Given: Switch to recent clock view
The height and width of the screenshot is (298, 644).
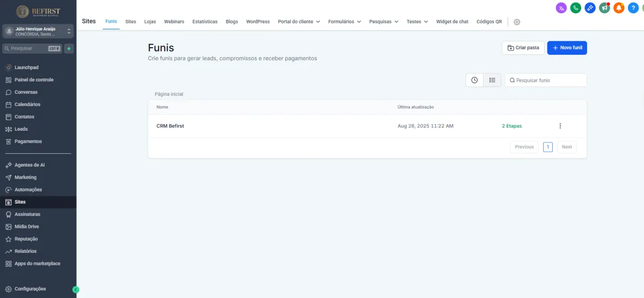Looking at the screenshot, I should point(474,80).
